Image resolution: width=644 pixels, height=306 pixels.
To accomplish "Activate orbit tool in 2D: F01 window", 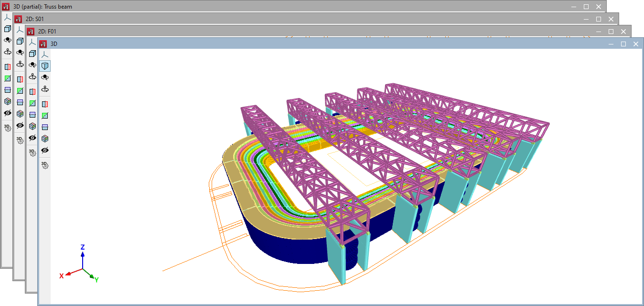I will pos(32,65).
